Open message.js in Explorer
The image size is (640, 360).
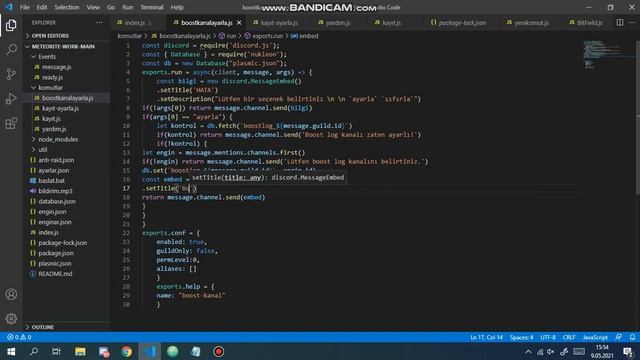[x=56, y=67]
